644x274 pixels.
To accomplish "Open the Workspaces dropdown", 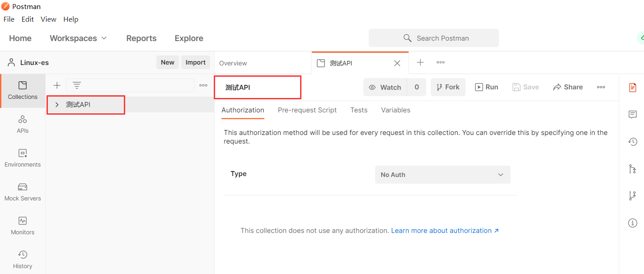I will 78,38.
